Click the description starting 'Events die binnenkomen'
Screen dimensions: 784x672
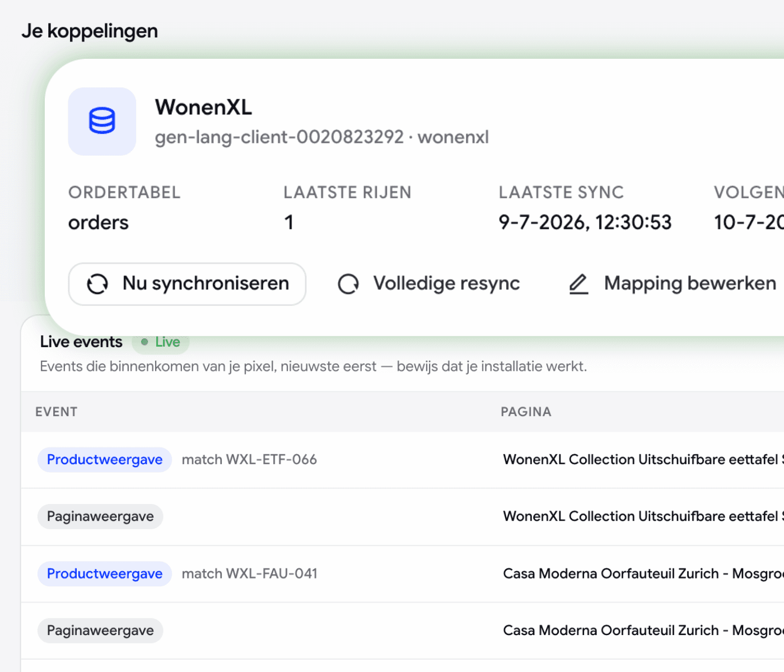[x=314, y=367]
